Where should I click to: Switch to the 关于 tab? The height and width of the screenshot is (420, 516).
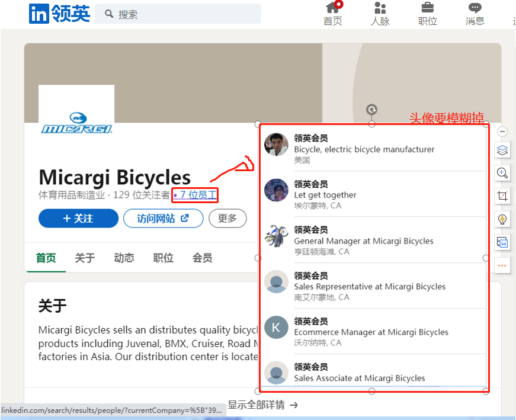coord(85,258)
